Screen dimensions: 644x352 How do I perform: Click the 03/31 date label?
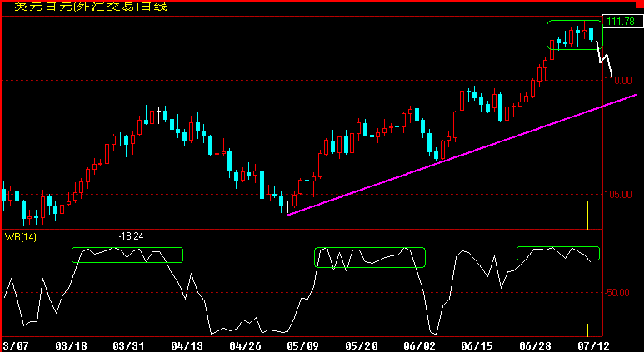point(130,346)
